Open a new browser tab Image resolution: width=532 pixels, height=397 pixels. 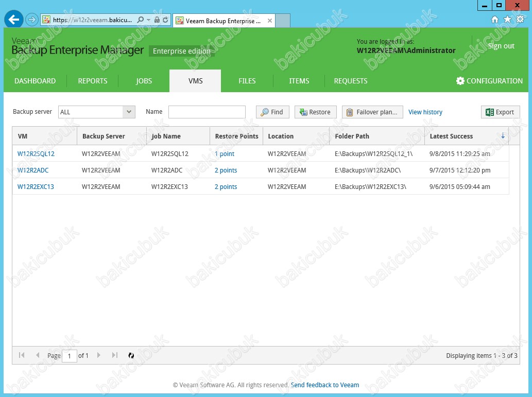(283, 21)
